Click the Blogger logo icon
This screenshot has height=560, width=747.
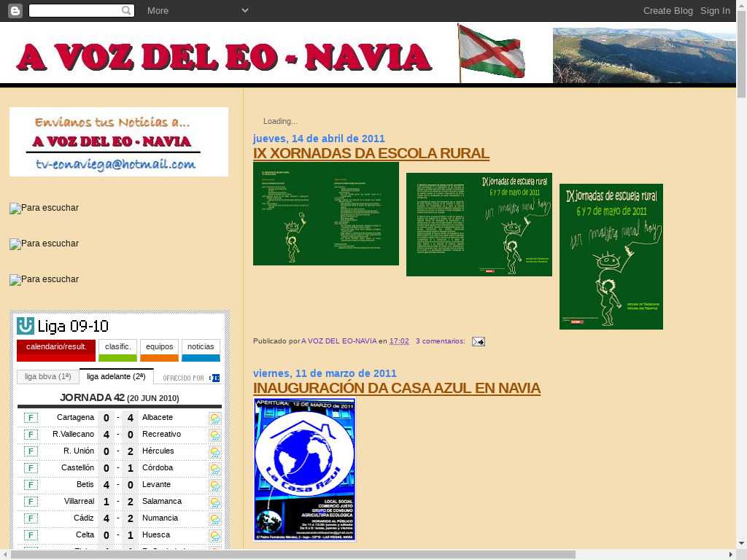(15, 10)
